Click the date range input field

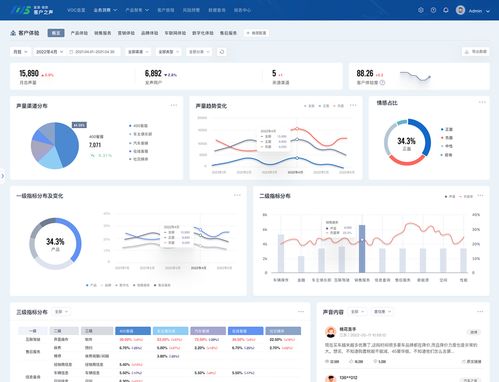click(x=93, y=52)
